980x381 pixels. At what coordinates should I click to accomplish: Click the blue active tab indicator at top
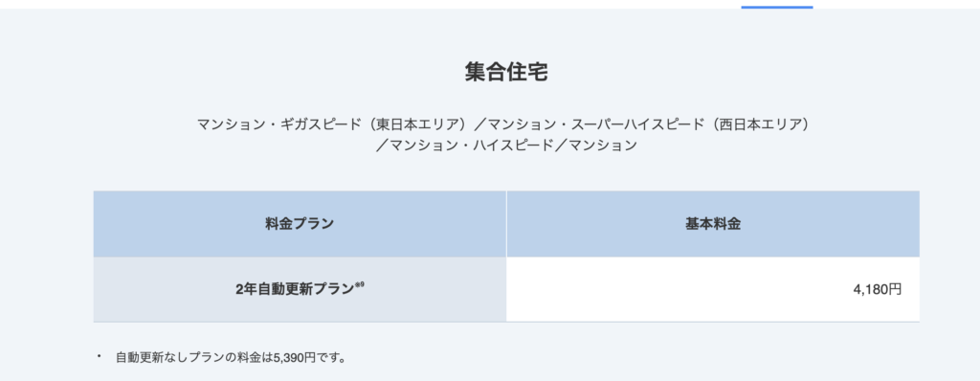[777, 7]
